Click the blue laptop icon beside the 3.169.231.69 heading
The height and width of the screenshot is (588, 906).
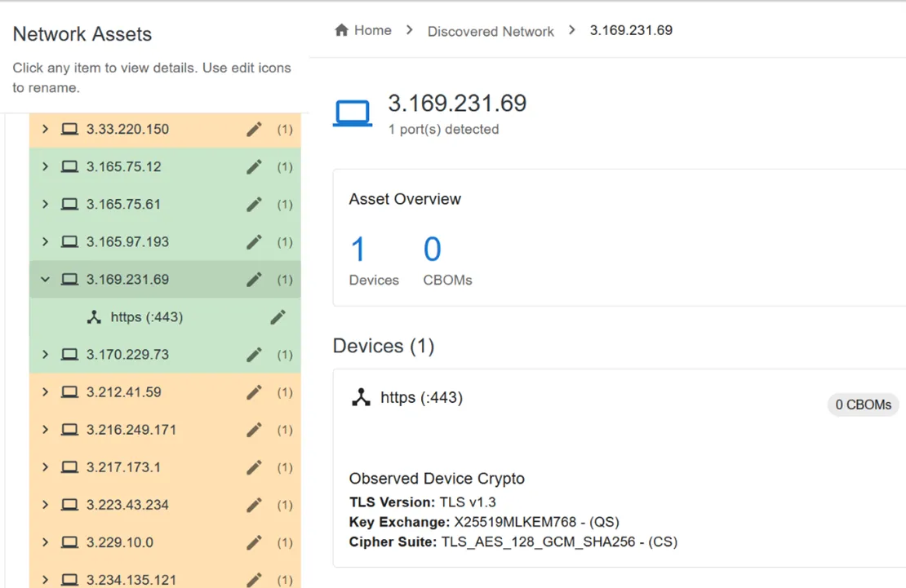coord(353,113)
